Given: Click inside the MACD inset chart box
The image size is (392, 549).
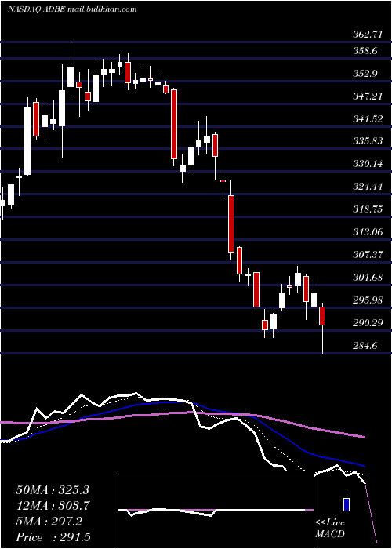Looking at the screenshot, I should pyautogui.click(x=216, y=510).
